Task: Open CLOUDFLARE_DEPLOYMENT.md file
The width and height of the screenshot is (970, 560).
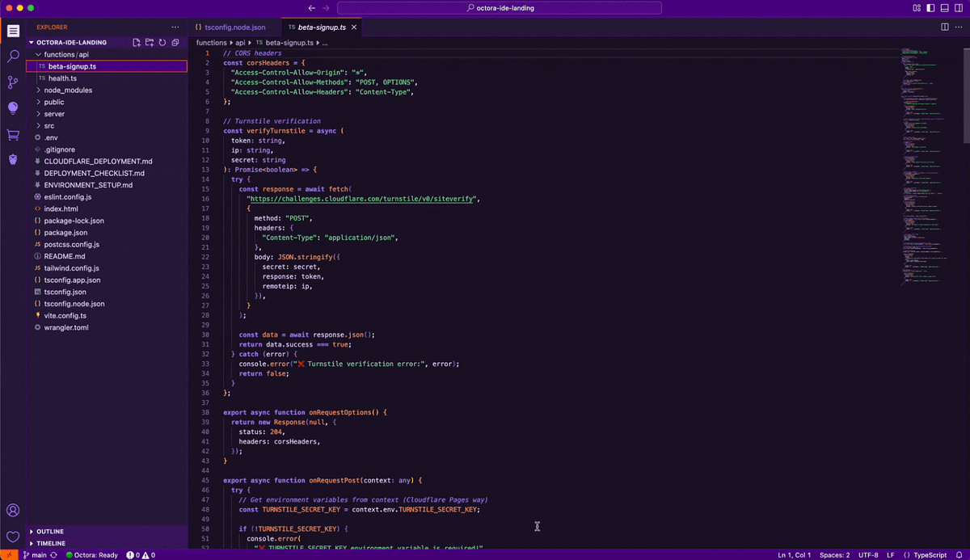Action: [x=106, y=162]
